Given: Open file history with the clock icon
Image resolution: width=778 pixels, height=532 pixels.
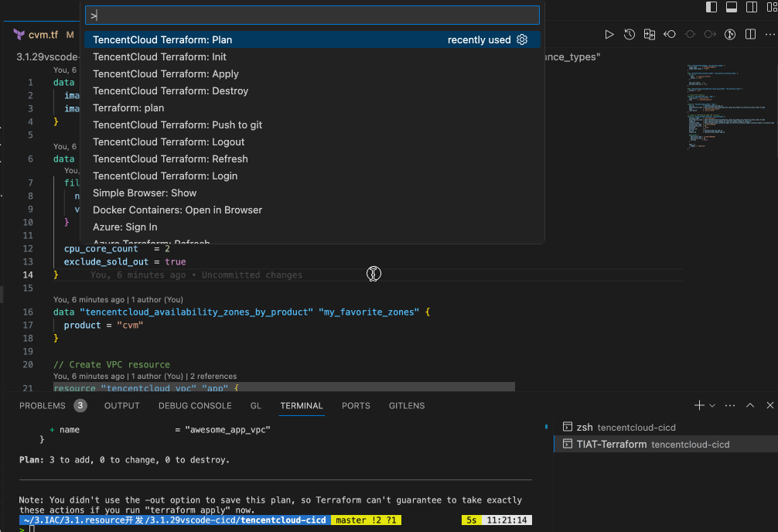Looking at the screenshot, I should click(630, 34).
